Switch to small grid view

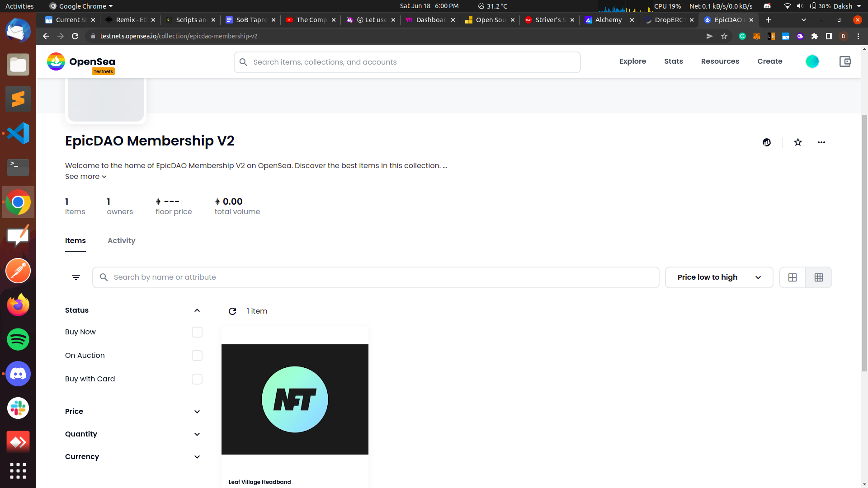[x=819, y=277]
